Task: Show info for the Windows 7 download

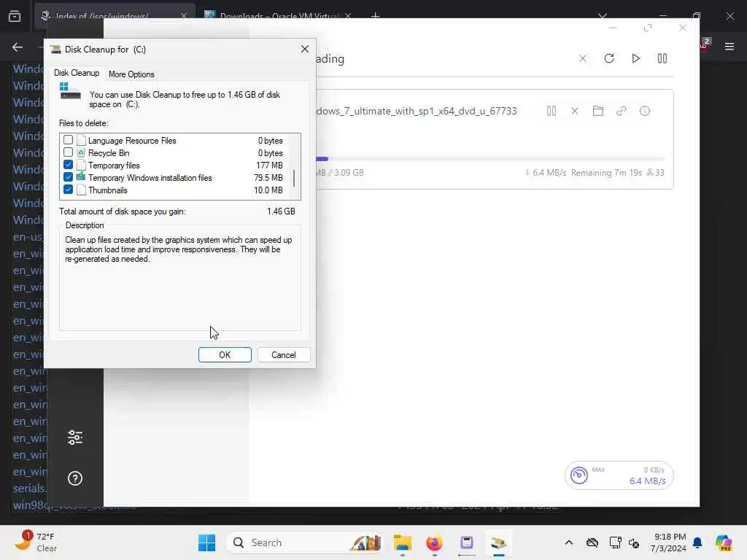Action: (x=645, y=111)
